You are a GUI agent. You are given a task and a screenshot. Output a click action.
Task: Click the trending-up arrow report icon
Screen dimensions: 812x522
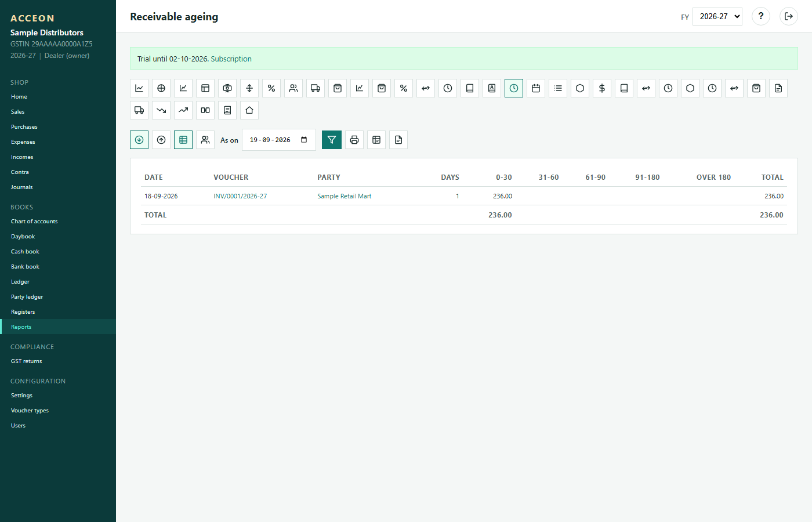pyautogui.click(x=183, y=110)
